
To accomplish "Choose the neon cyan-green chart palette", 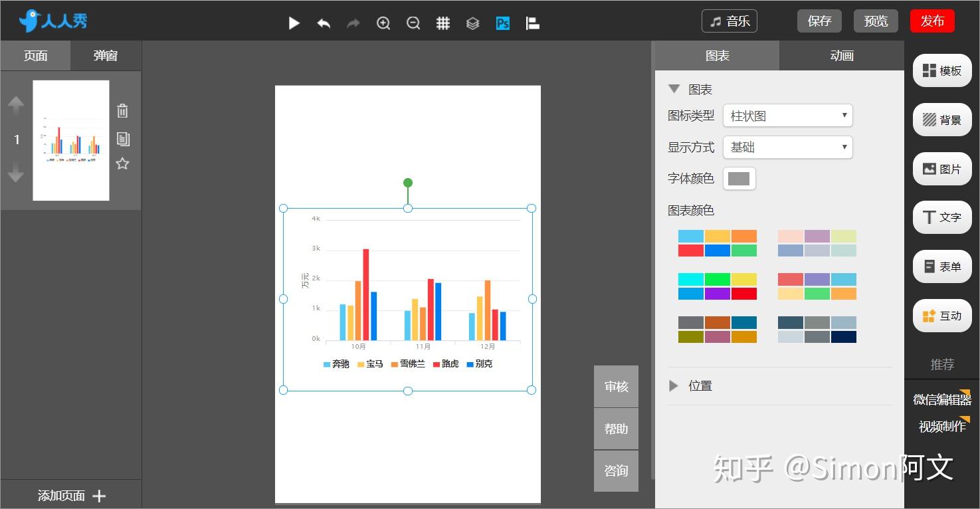I will pos(718,286).
